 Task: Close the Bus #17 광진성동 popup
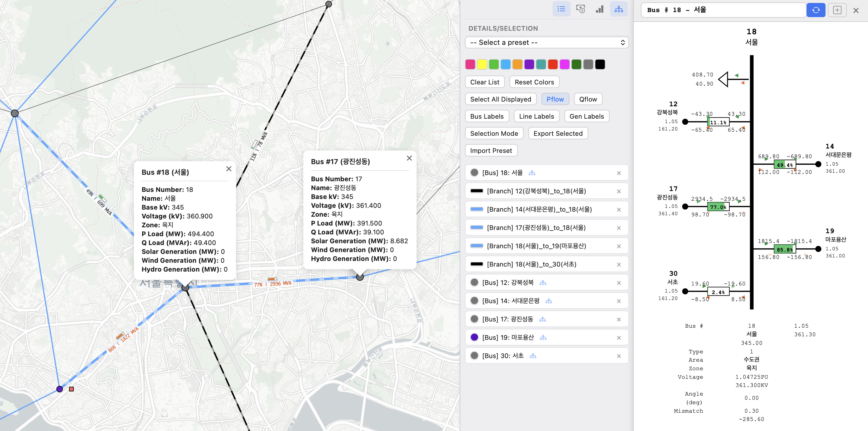(x=409, y=158)
